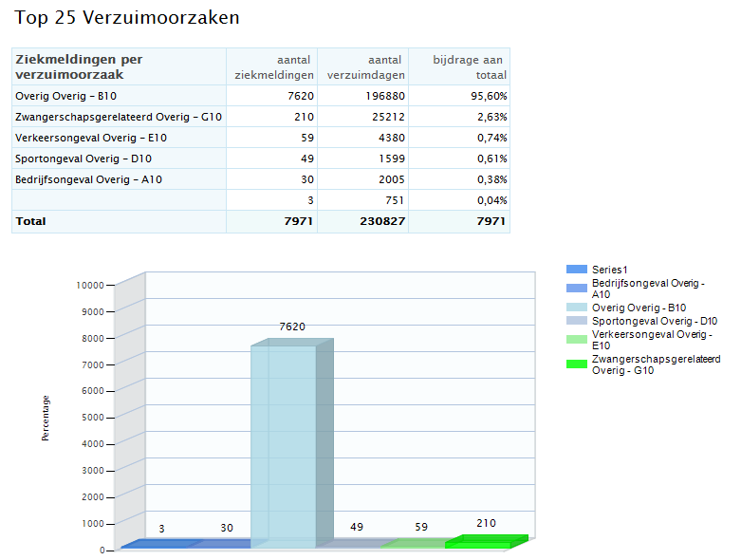Click the Sportongeval Overig - D10 legend swatch
Image resolution: width=741 pixels, height=560 pixels.
coord(576,321)
